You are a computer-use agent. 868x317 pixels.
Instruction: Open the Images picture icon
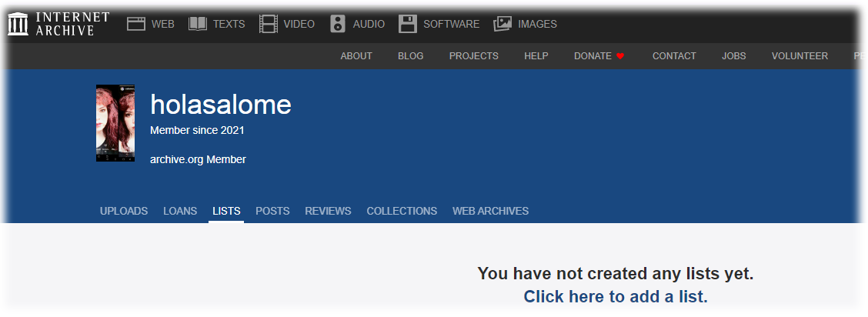click(502, 24)
